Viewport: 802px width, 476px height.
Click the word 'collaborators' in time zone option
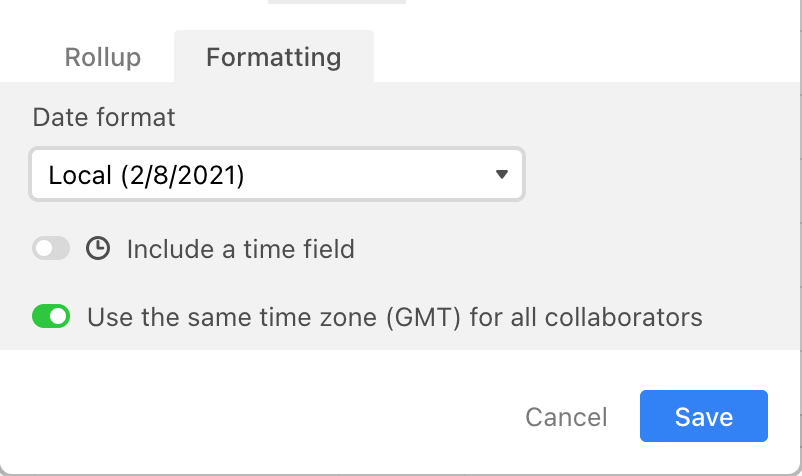[623, 317]
